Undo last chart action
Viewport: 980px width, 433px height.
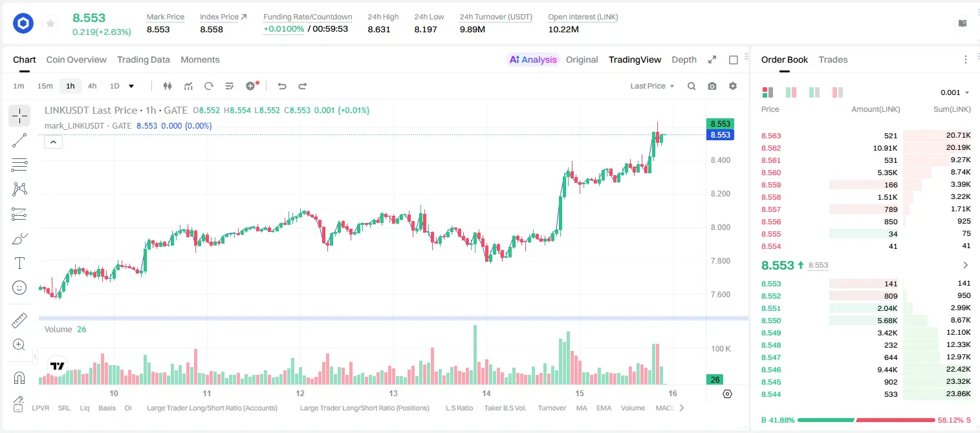pyautogui.click(x=282, y=86)
